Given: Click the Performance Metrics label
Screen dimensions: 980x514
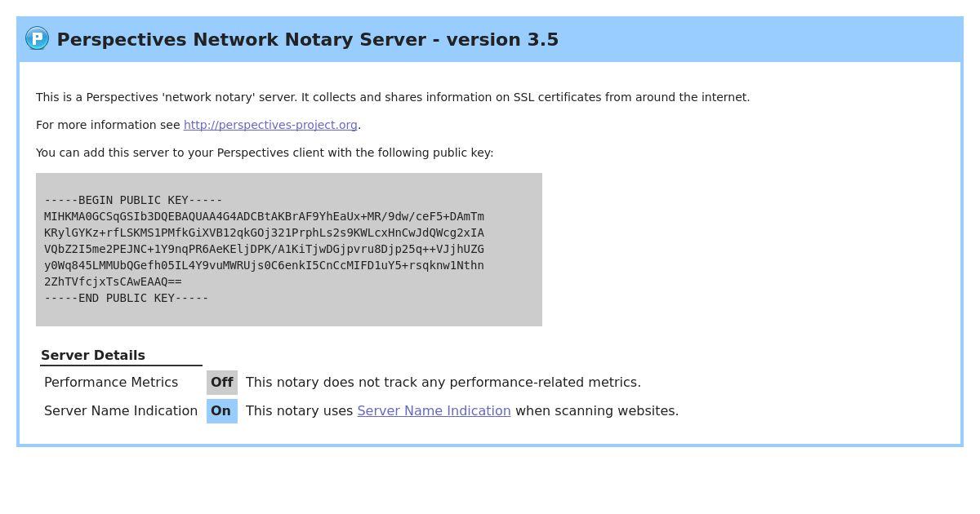Looking at the screenshot, I should (111, 382).
